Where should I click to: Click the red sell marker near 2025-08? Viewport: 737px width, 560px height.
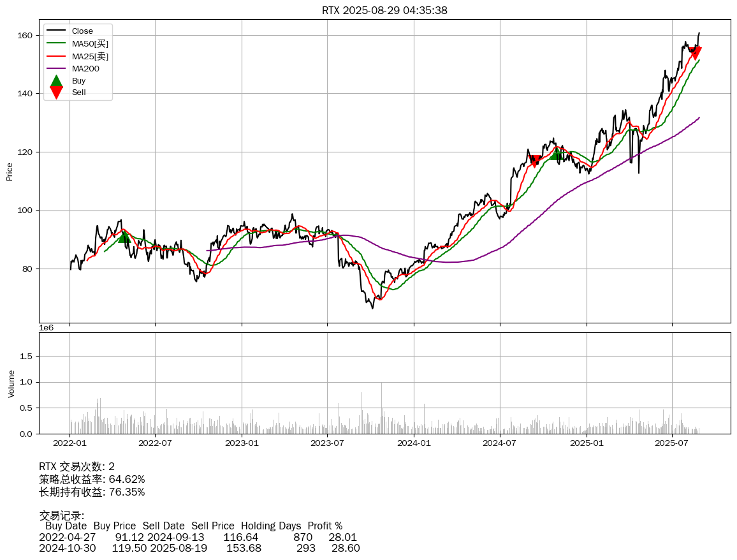tap(696, 53)
